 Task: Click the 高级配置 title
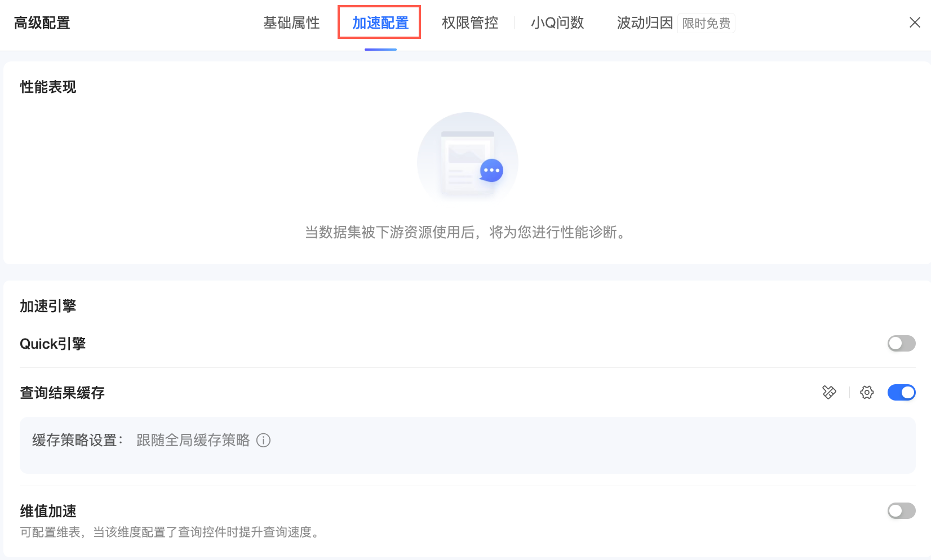[42, 23]
